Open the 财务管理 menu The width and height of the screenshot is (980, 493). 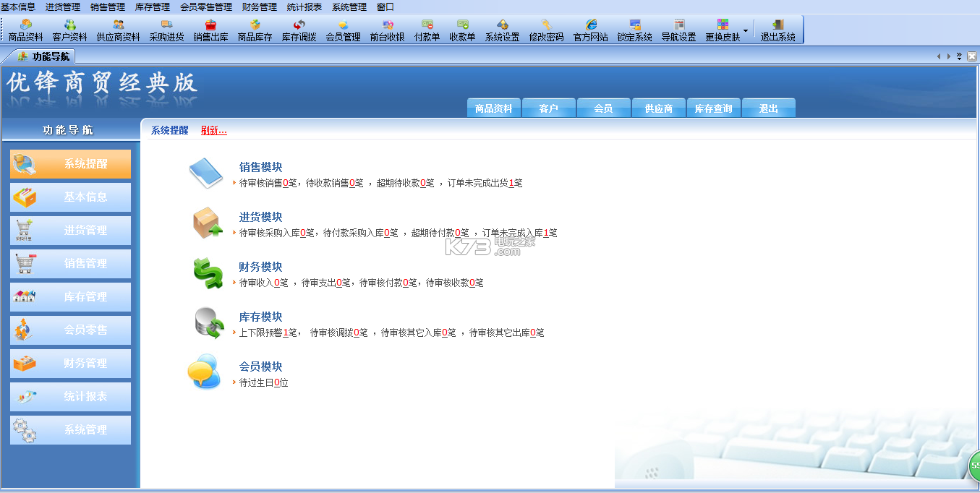click(259, 7)
